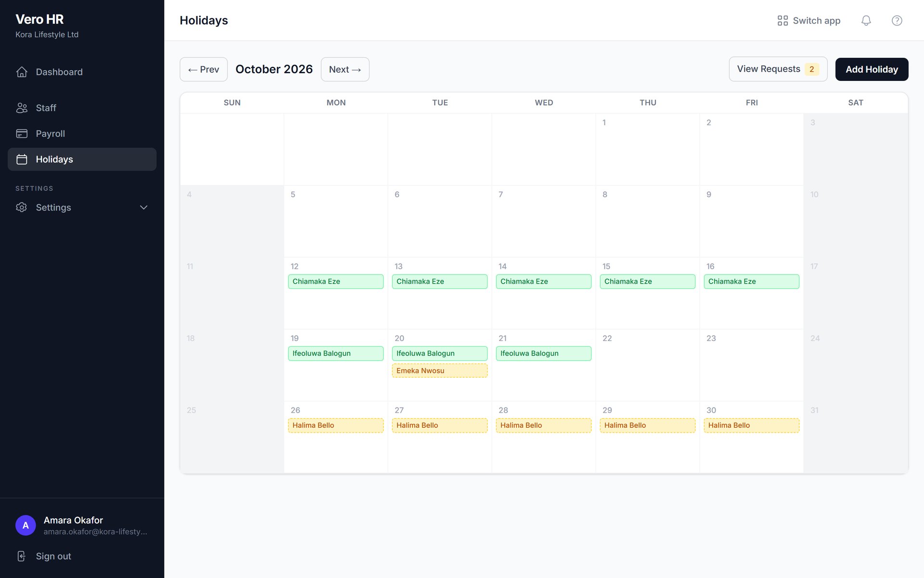Open the notifications bell icon

866,21
